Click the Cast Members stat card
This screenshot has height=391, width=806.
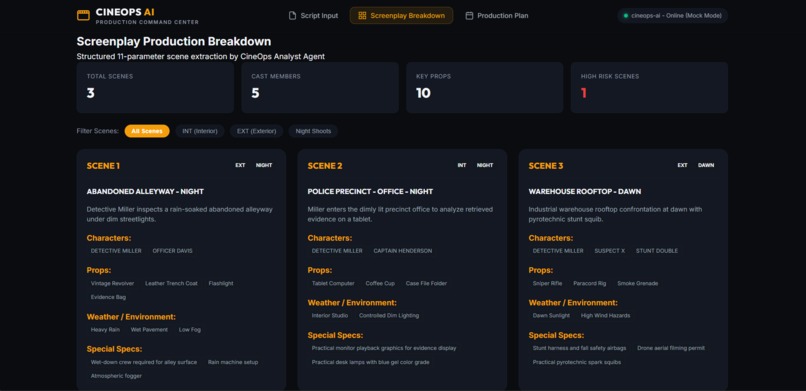pyautogui.click(x=320, y=87)
